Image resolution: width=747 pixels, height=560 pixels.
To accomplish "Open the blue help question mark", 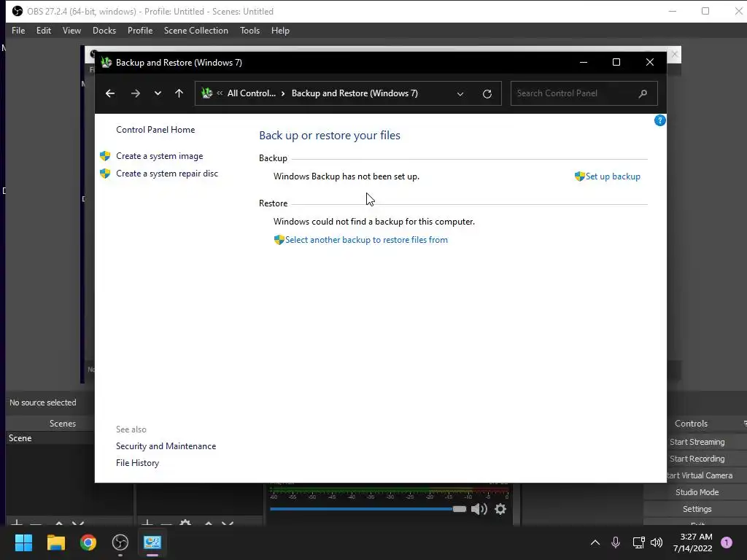I will (x=659, y=120).
